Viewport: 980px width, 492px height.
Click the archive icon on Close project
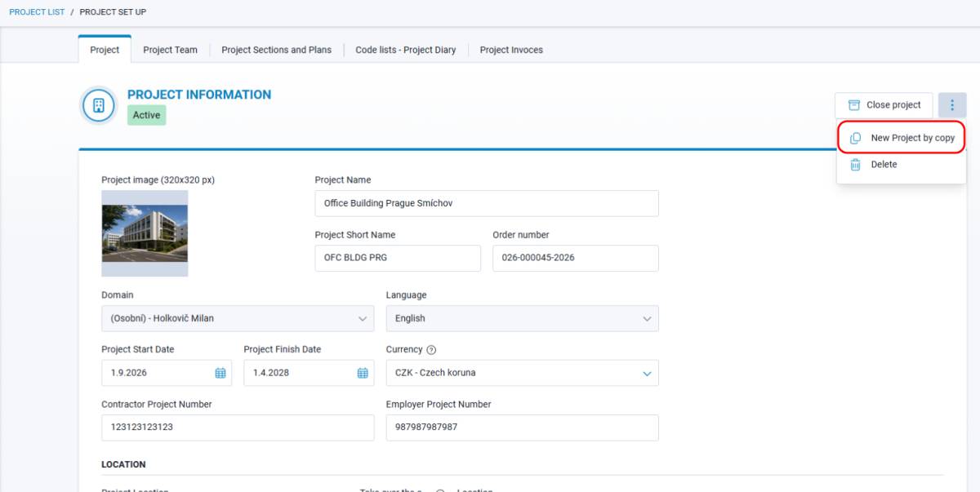(854, 105)
